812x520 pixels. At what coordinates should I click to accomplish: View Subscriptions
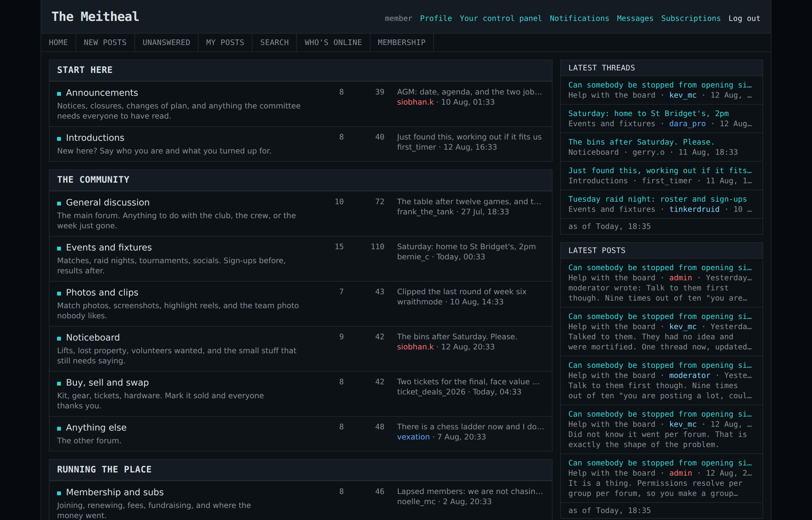pyautogui.click(x=691, y=18)
